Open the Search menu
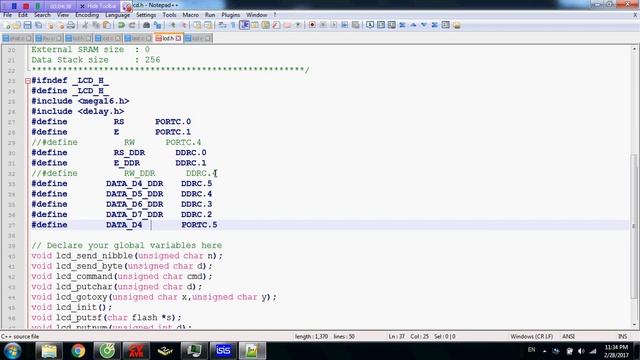 click(x=42, y=15)
